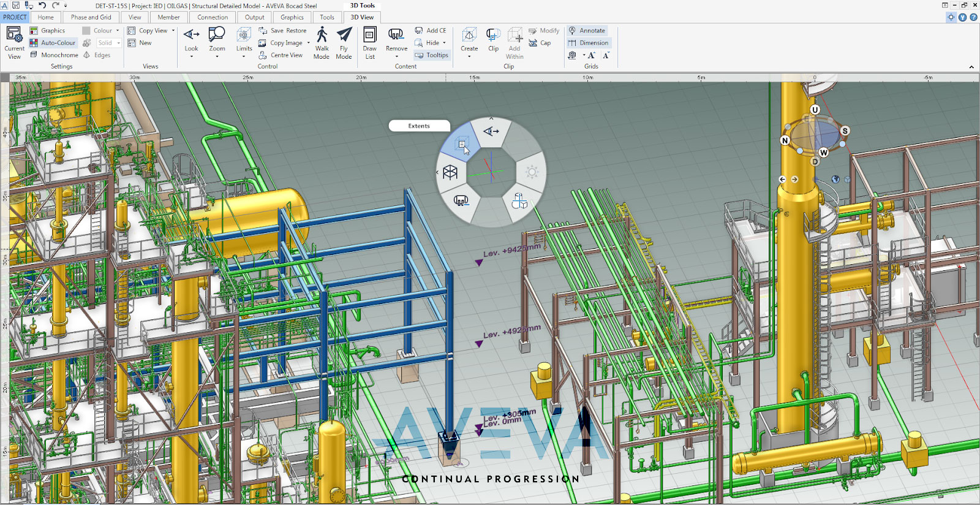Click the sun lighting segment in radial menu

pos(532,172)
